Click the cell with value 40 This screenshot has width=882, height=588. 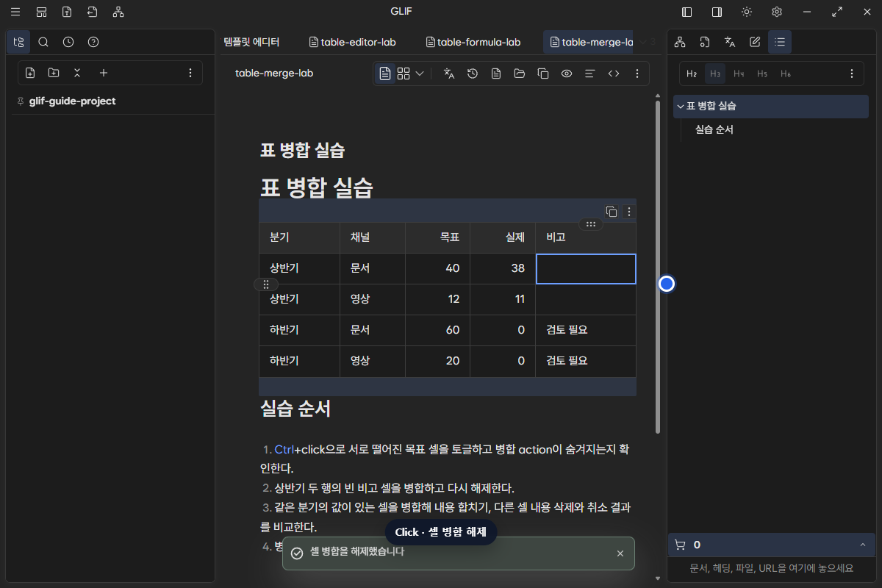438,268
